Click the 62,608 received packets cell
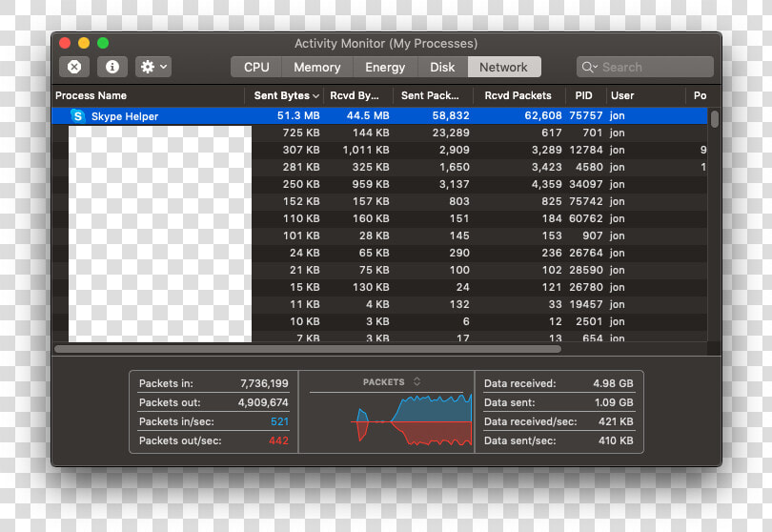 [543, 115]
